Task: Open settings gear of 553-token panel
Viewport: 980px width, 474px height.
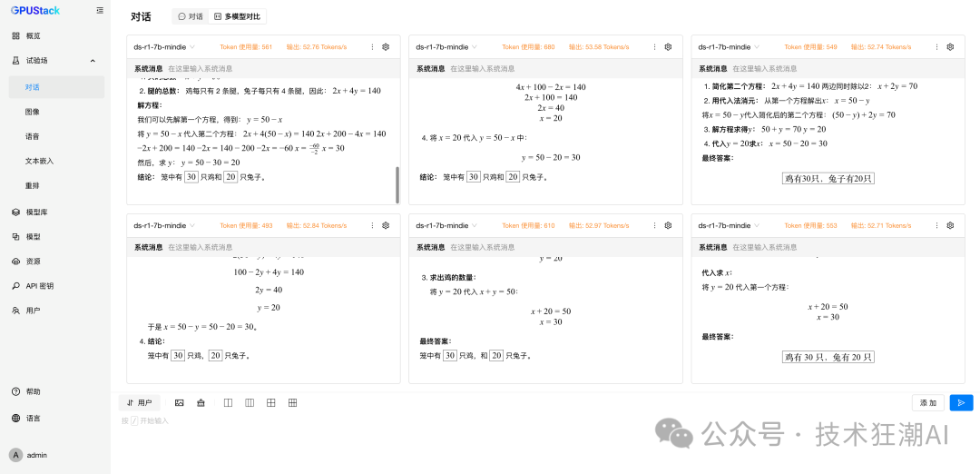Action: [951, 225]
